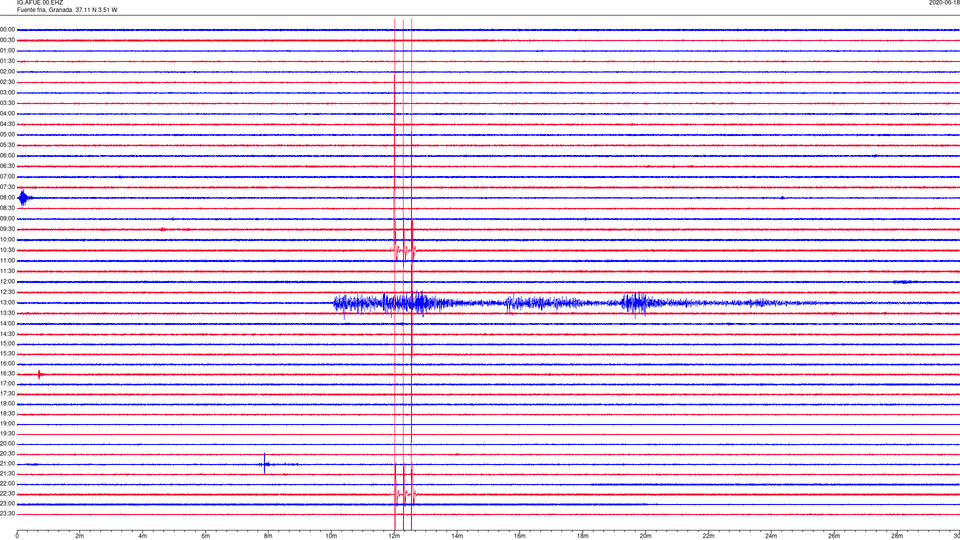Select the 00:00 trace time label
This screenshot has height=540, width=960.
(7, 29)
